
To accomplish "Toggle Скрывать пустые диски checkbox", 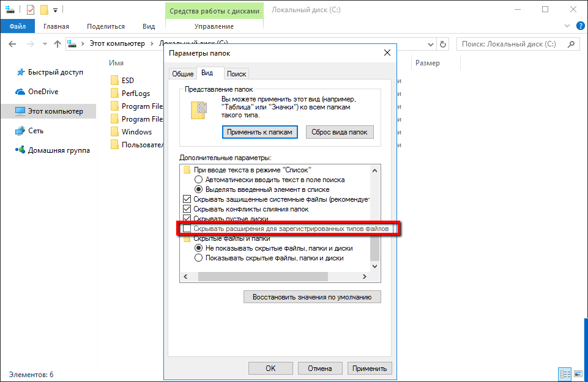I will point(187,219).
